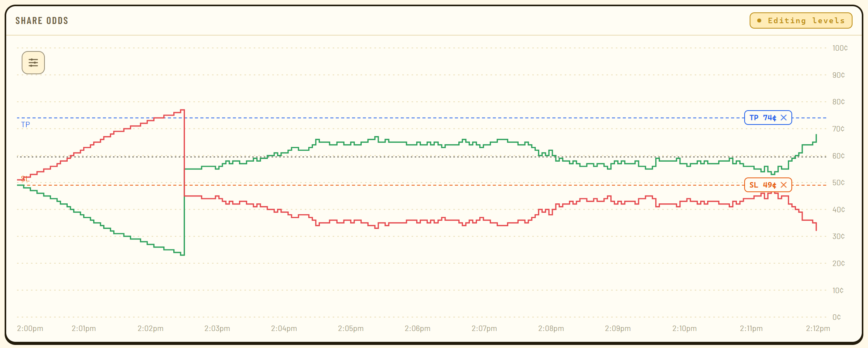Click the 2:03pm time label
The height and width of the screenshot is (348, 868).
coord(217,328)
